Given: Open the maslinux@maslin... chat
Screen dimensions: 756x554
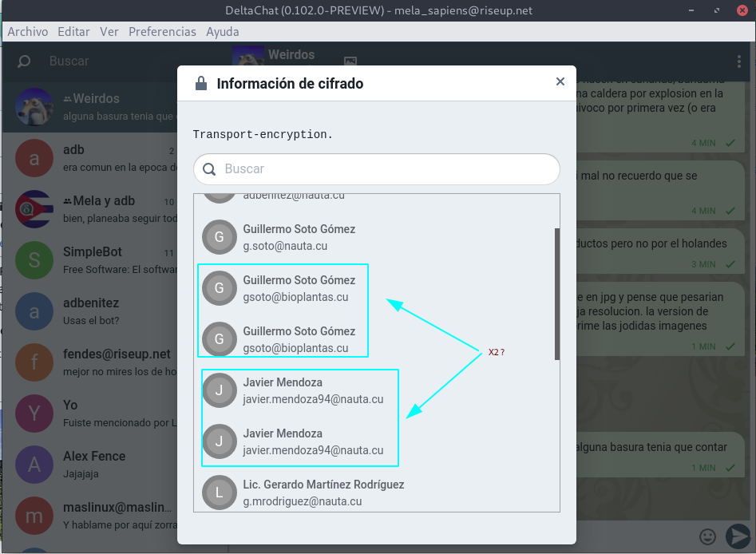Looking at the screenshot, I should point(91,516).
